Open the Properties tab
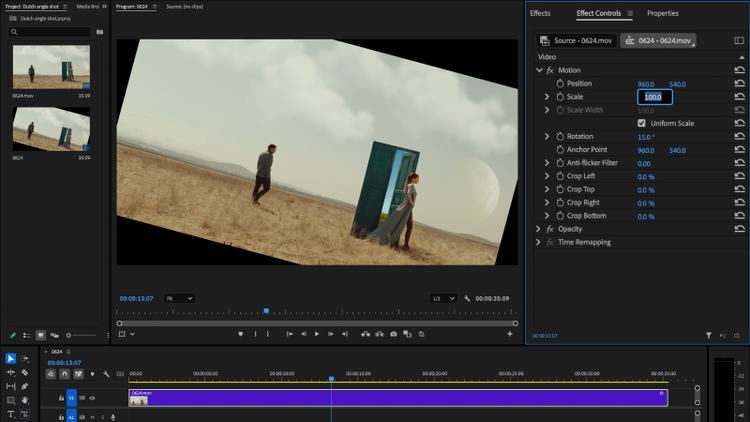750x422 pixels. click(x=662, y=14)
